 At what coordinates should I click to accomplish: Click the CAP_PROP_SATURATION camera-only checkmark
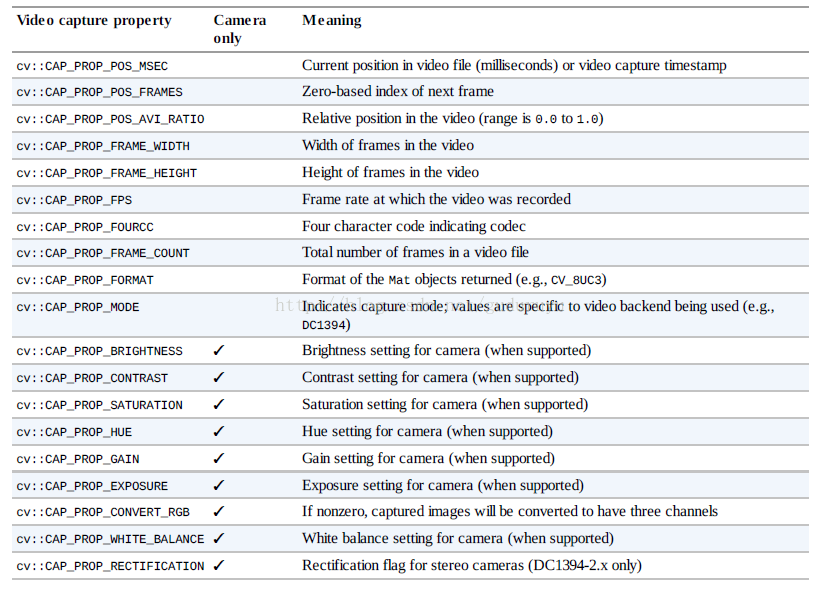click(219, 405)
